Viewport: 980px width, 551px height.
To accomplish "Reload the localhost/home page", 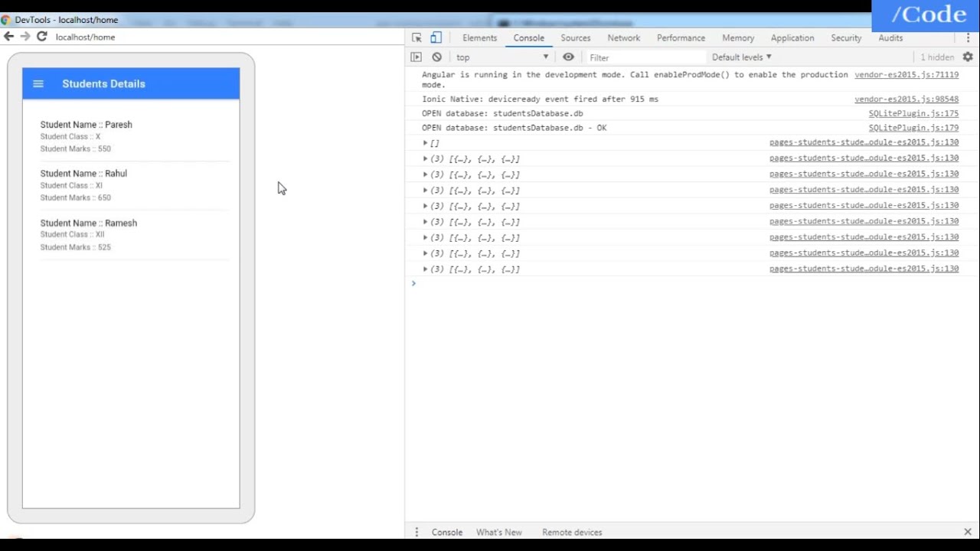I will (42, 36).
